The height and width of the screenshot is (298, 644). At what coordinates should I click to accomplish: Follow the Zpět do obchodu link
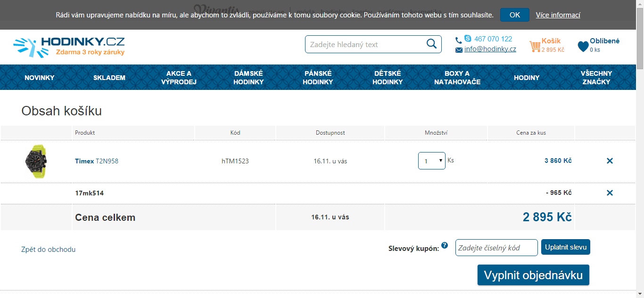pyautogui.click(x=48, y=250)
